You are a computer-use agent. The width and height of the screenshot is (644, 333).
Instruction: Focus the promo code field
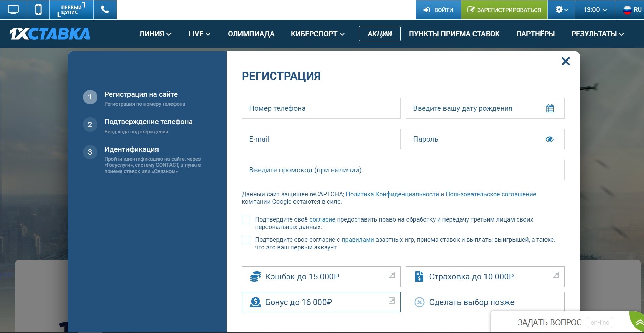click(403, 170)
